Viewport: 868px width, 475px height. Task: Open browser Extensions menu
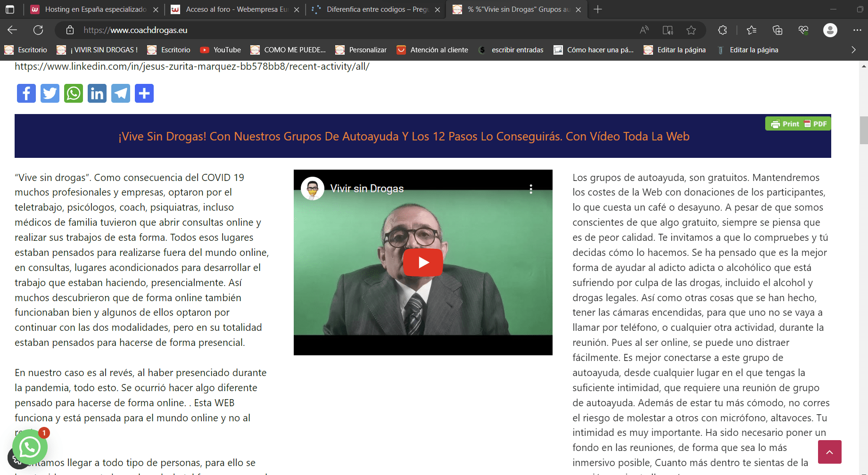[x=722, y=30]
